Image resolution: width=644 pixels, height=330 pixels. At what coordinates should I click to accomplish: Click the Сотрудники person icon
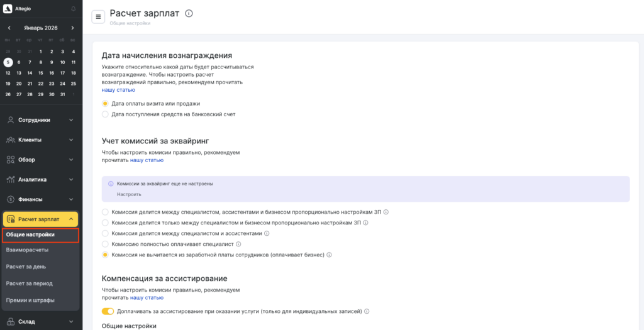pos(11,120)
